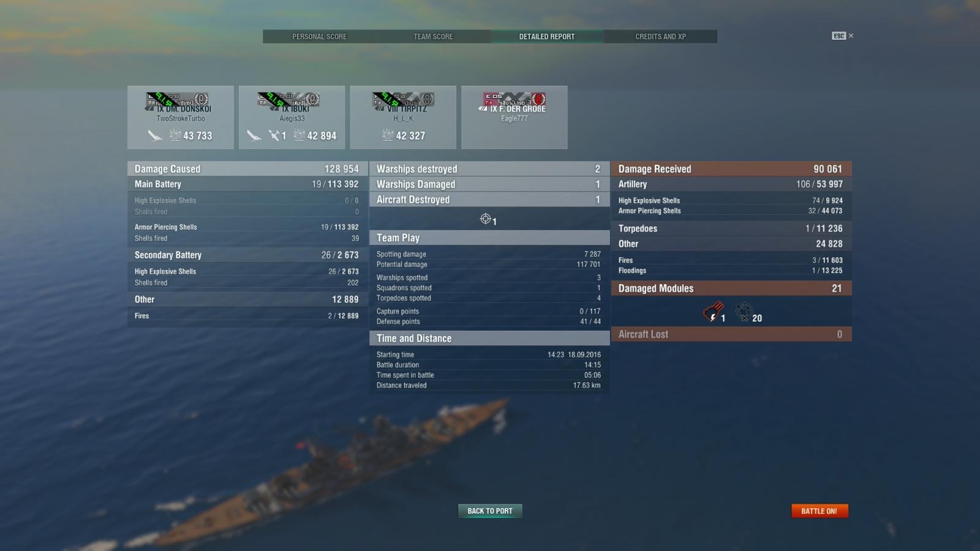Screen dimensions: 980x551
Task: Select the Detailed Report tab
Action: 547,37
